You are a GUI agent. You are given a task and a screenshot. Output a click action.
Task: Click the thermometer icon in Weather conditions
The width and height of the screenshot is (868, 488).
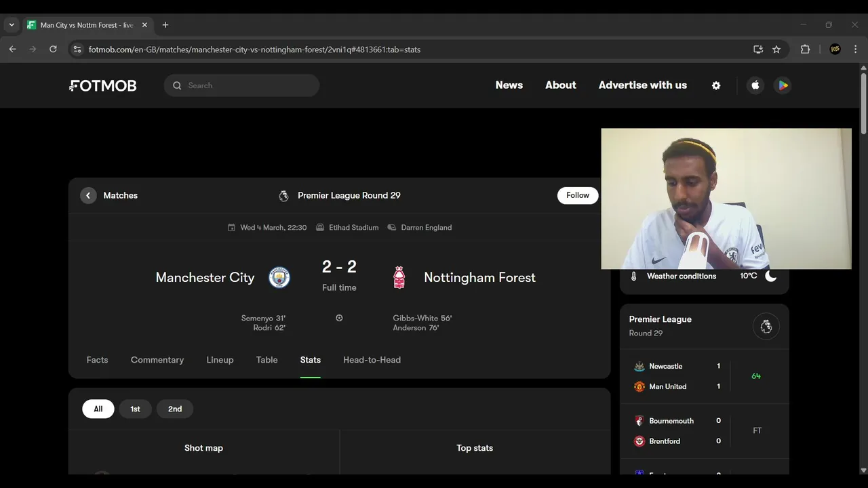coord(634,276)
